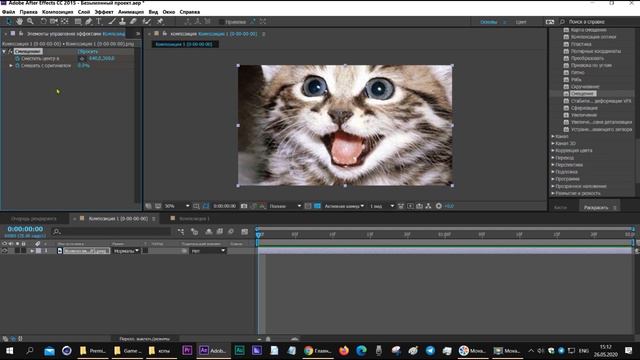The image size is (640, 360).
Task: Toggle the Snapping checkbox in the toolbar
Action: tap(222, 22)
